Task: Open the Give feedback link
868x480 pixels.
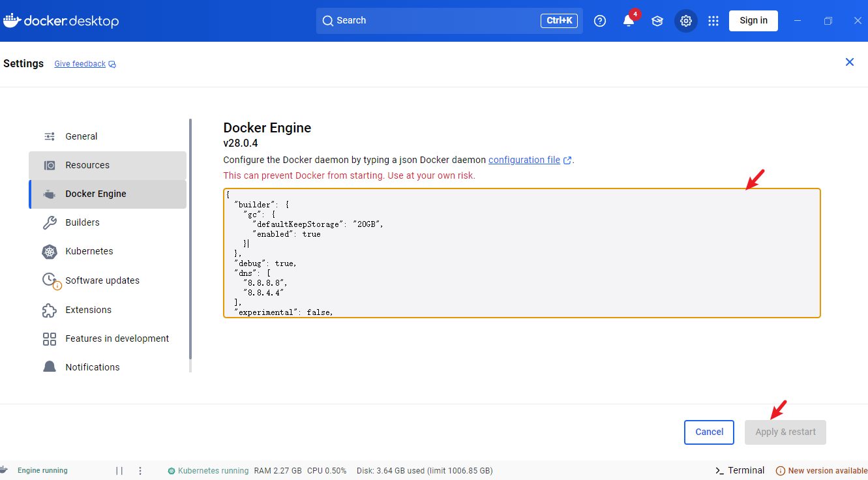Action: 80,64
